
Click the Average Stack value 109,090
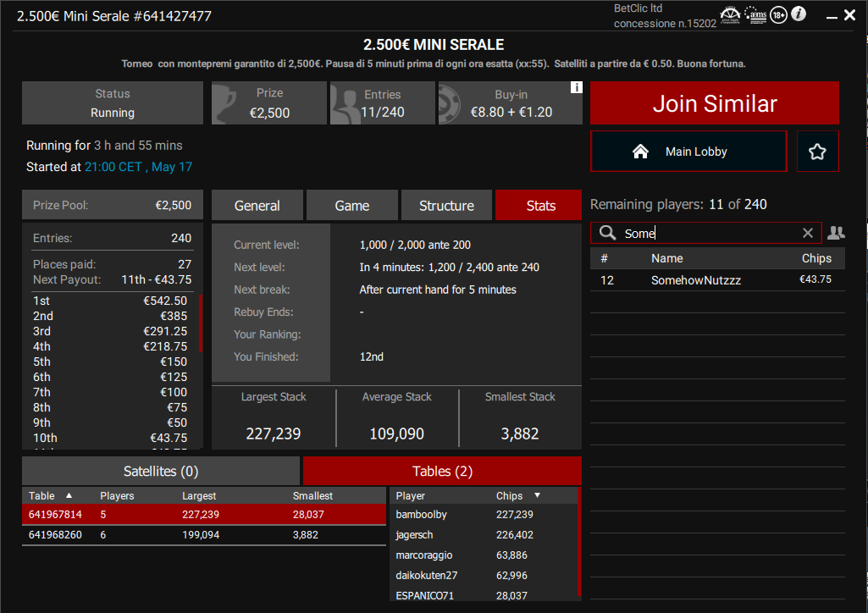(397, 434)
